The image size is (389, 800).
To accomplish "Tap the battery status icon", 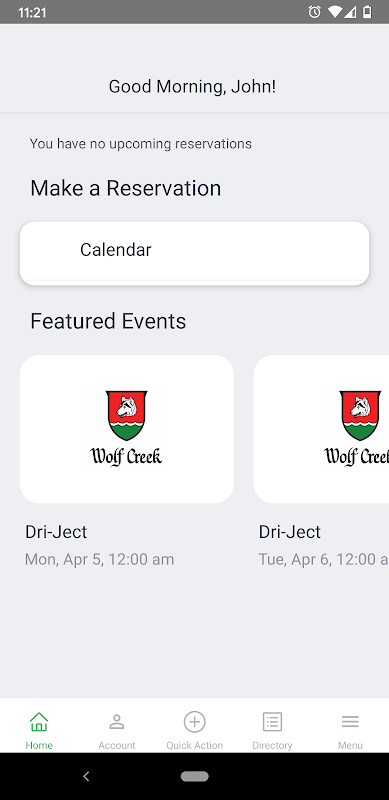I will coord(367,12).
